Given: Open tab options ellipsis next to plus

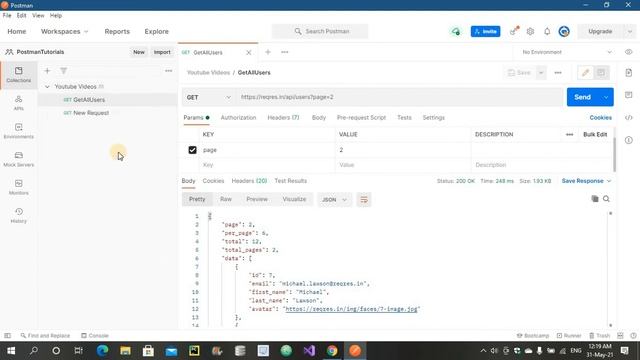Looking at the screenshot, I should pyautogui.click(x=284, y=52).
